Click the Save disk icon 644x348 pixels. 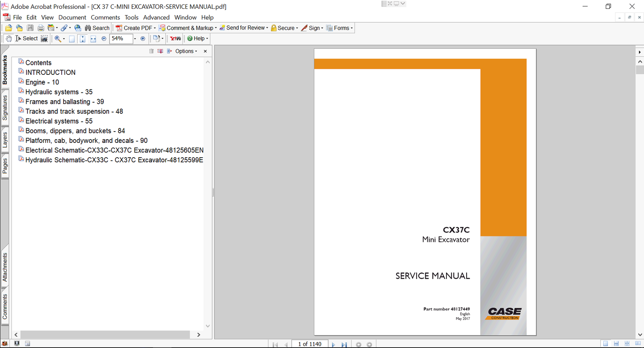click(30, 28)
